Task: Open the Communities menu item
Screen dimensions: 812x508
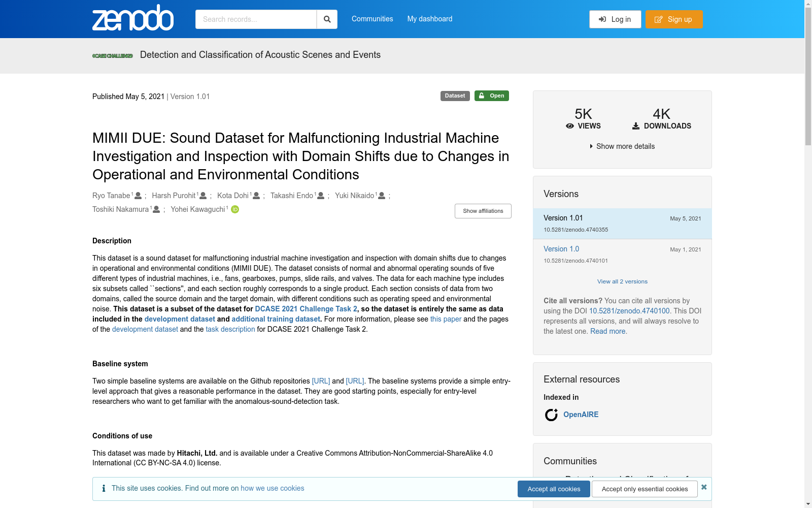Action: [372, 19]
